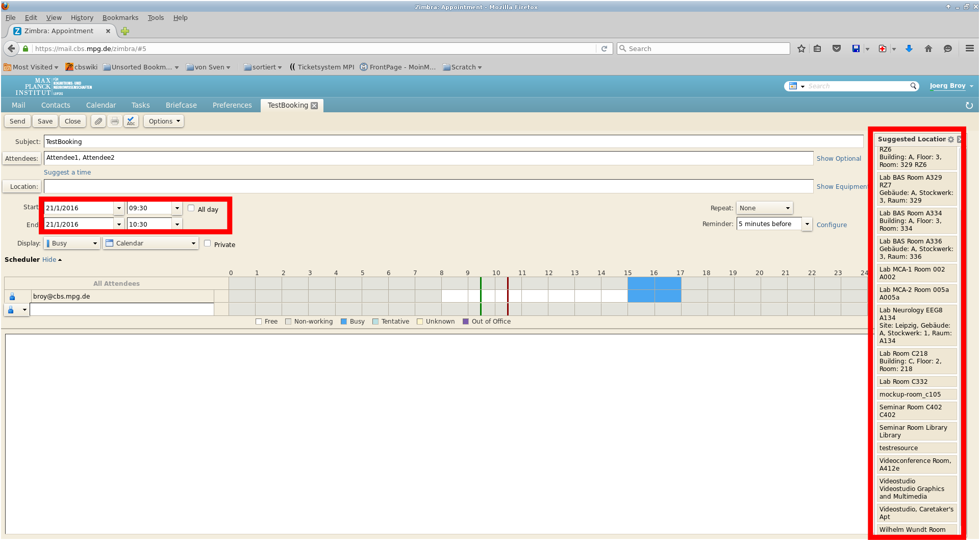The height and width of the screenshot is (540, 980).
Task: Click the Configure reminder link
Action: 832,225
